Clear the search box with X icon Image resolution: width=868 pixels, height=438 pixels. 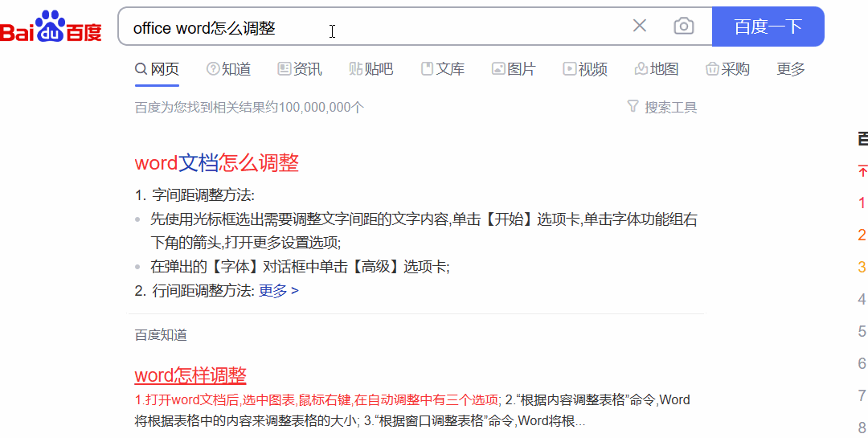click(640, 26)
